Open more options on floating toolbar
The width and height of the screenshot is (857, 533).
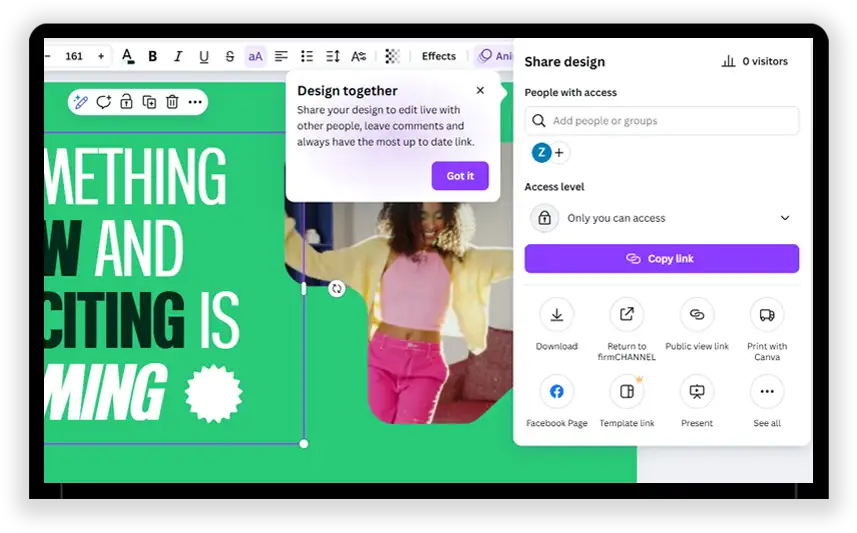coord(195,102)
